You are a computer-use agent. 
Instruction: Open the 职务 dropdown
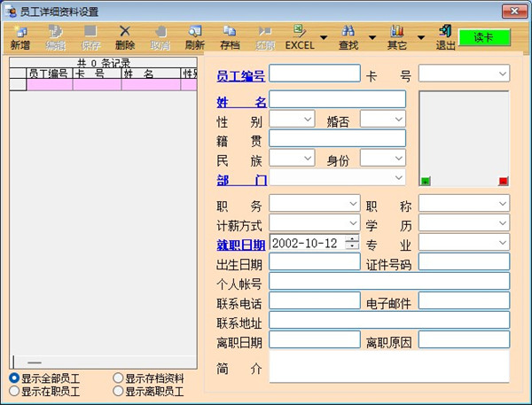315,204
